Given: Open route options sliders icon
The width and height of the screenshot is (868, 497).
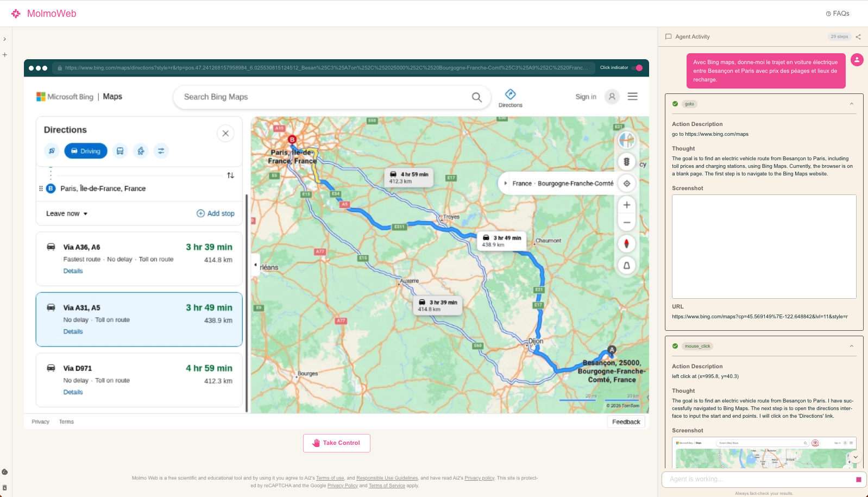Looking at the screenshot, I should 161,151.
